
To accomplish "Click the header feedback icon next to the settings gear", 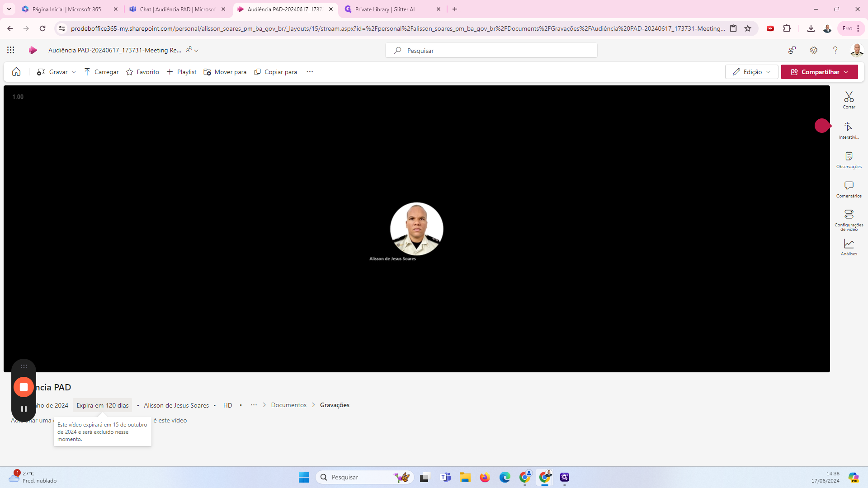I will [792, 50].
